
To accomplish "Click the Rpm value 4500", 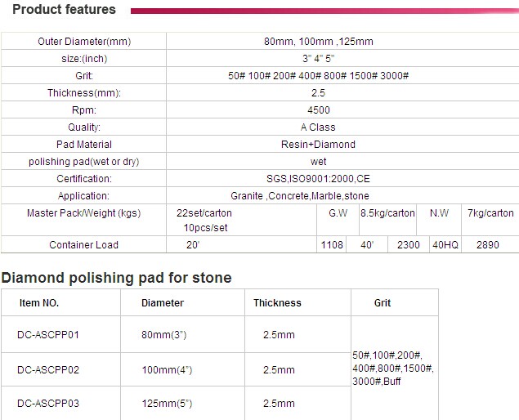I will click(318, 110).
